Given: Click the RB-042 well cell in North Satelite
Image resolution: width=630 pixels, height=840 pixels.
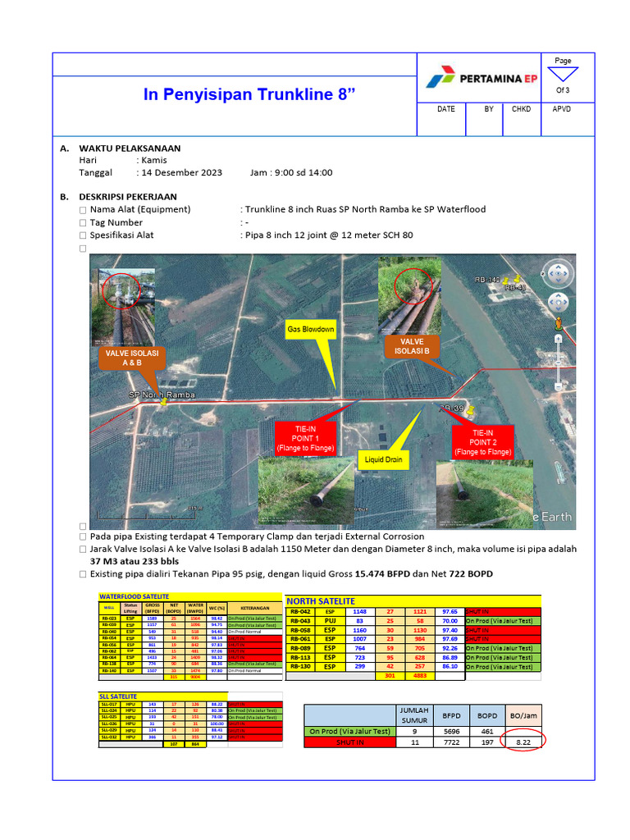Looking at the screenshot, I should point(300,612).
